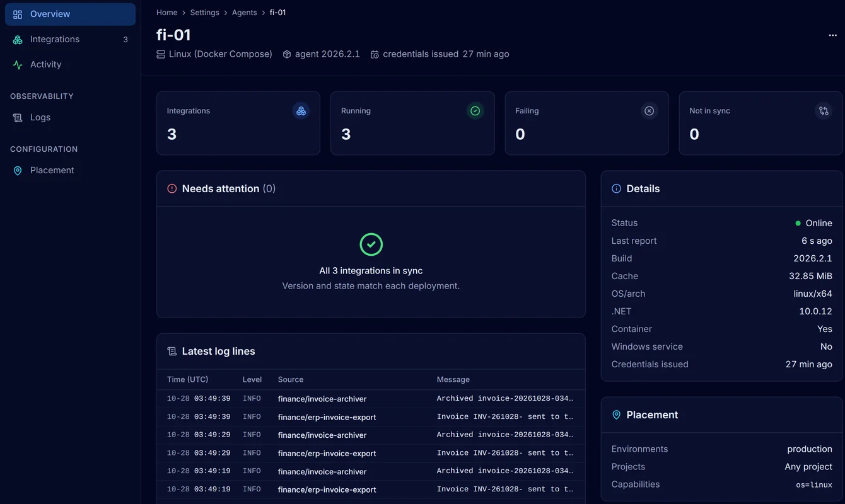This screenshot has height=504, width=845.
Task: Click the Integrations card icon
Action: [301, 111]
